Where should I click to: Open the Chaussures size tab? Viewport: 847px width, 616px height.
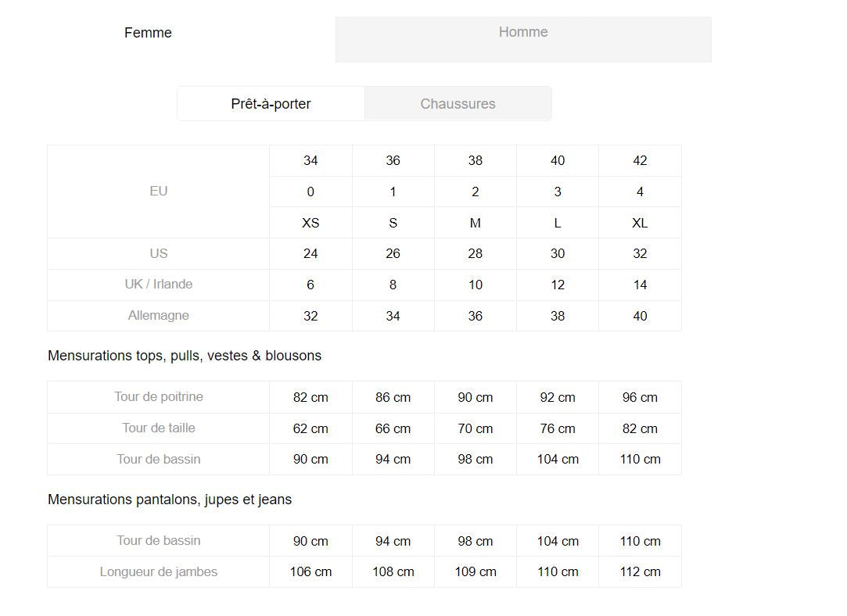point(458,104)
